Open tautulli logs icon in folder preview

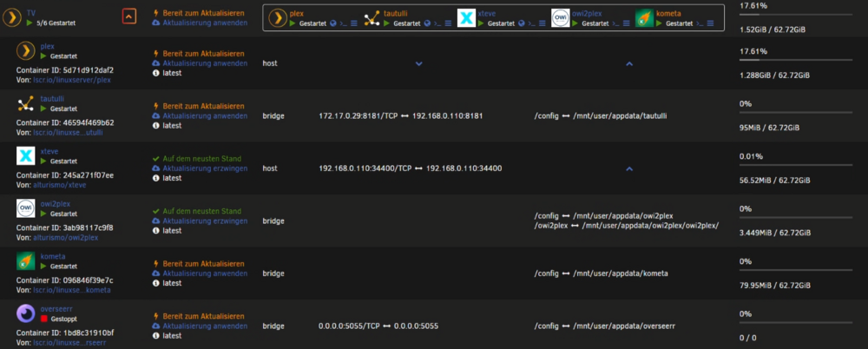tap(449, 23)
